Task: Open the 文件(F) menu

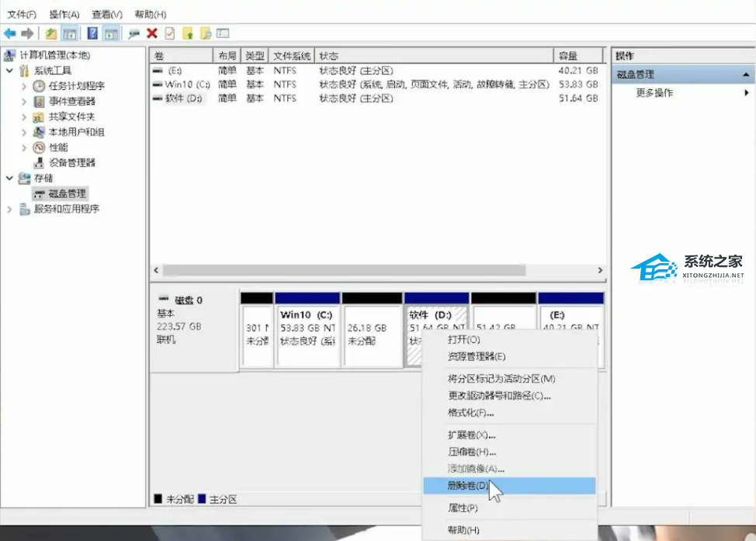Action: pos(22,15)
